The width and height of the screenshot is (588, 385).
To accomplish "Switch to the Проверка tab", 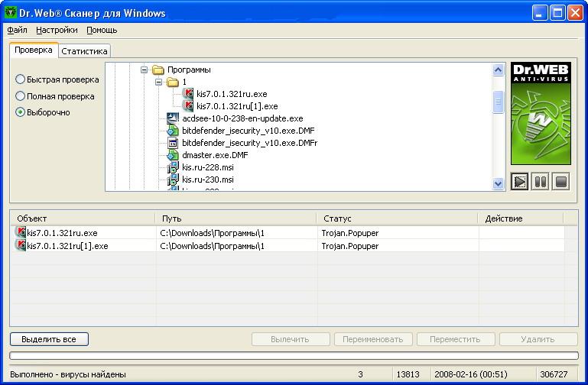I will pyautogui.click(x=34, y=50).
